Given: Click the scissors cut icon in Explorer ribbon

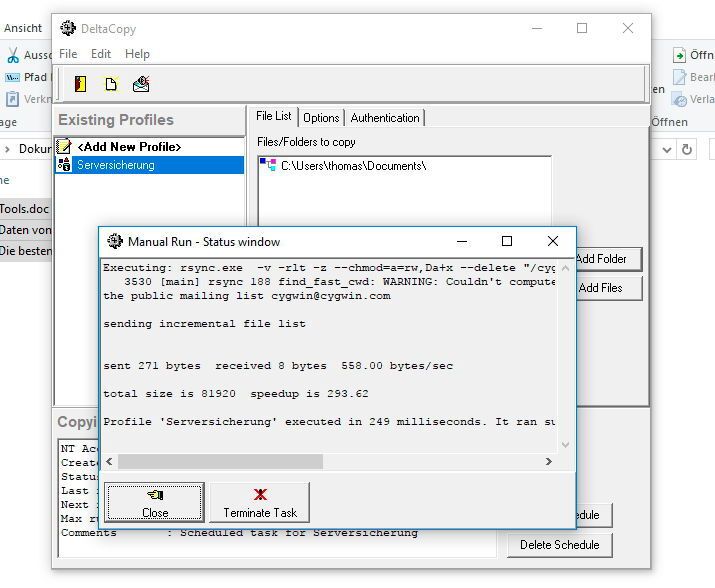Looking at the screenshot, I should pyautogui.click(x=13, y=55).
